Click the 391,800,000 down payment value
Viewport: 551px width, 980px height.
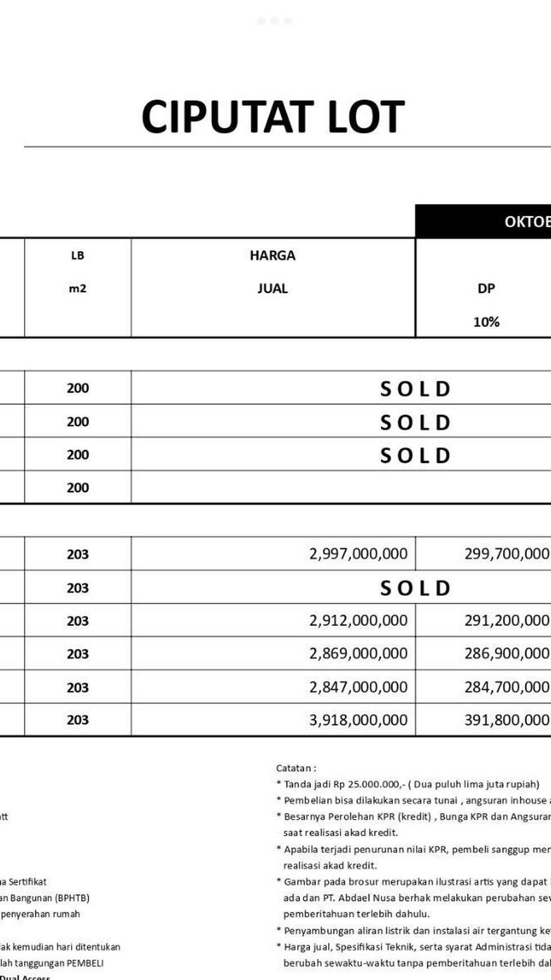pyautogui.click(x=507, y=720)
